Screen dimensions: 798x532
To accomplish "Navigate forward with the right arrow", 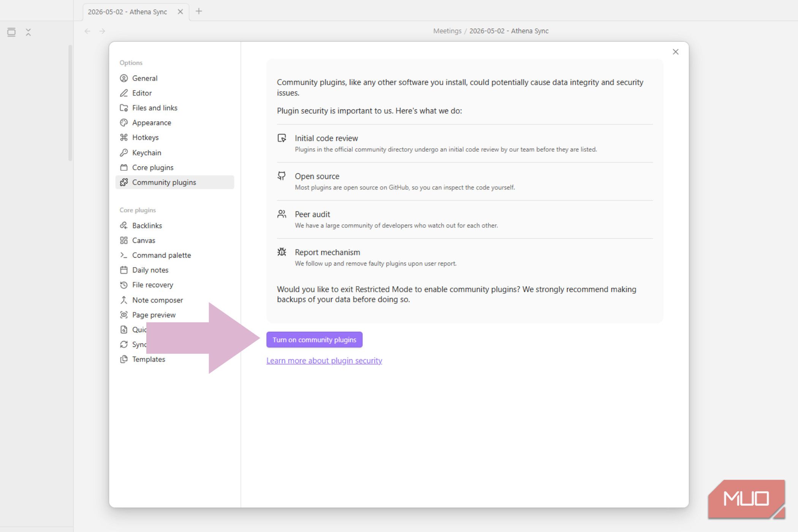I will pyautogui.click(x=102, y=31).
